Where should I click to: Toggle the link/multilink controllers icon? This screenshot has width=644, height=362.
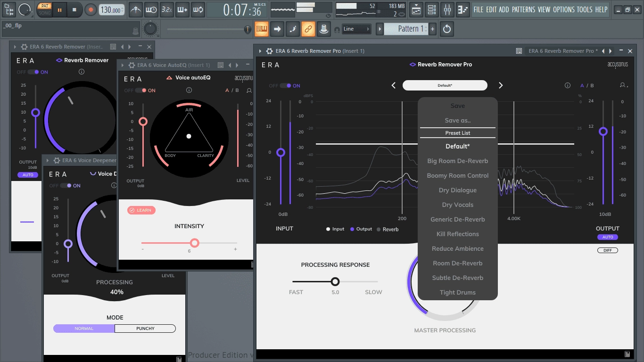[x=308, y=29]
